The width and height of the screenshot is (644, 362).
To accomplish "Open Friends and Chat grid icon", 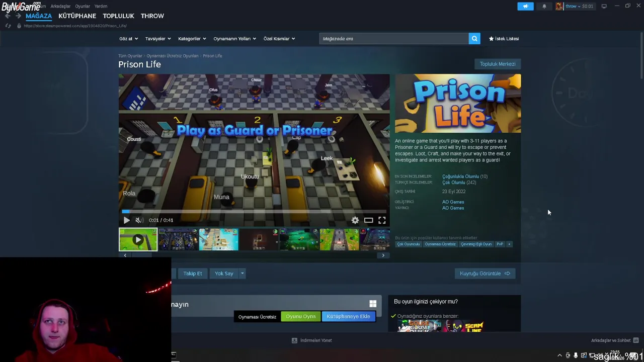I will [636, 340].
